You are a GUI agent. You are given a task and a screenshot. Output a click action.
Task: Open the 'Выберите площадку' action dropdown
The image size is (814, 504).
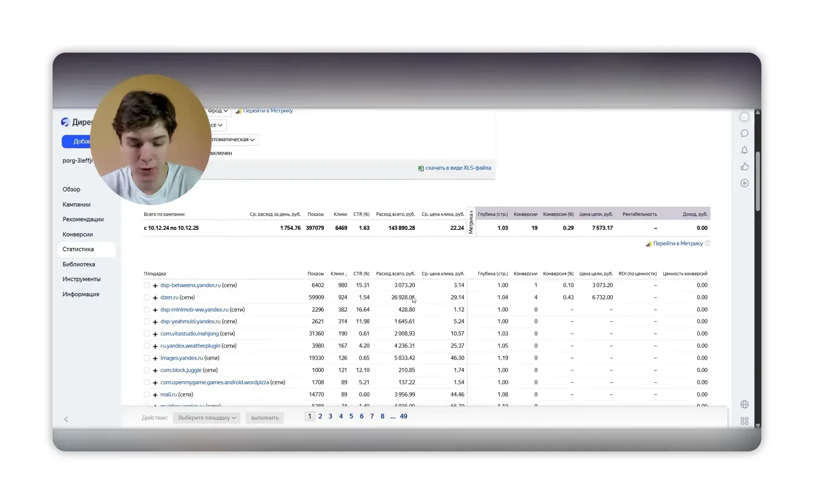coord(207,418)
